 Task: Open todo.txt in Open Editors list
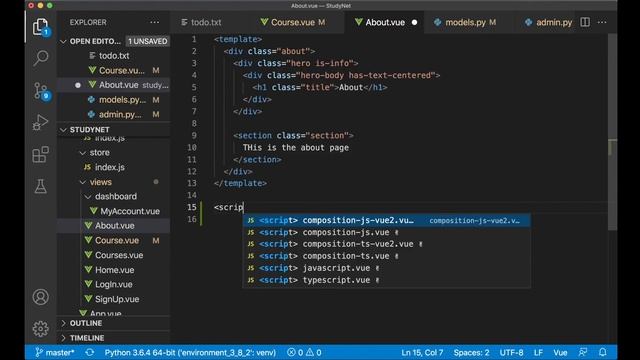113,56
